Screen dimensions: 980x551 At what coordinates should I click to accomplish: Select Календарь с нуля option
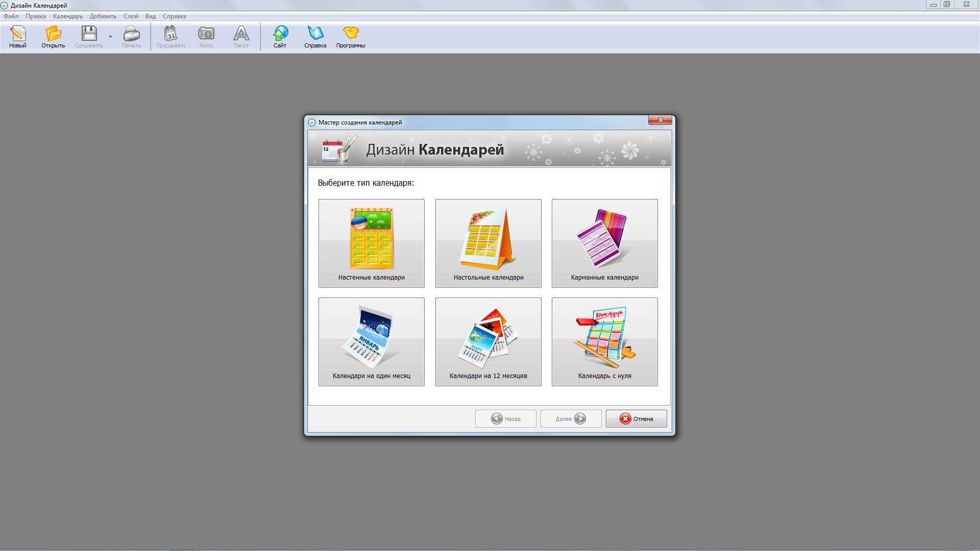605,342
